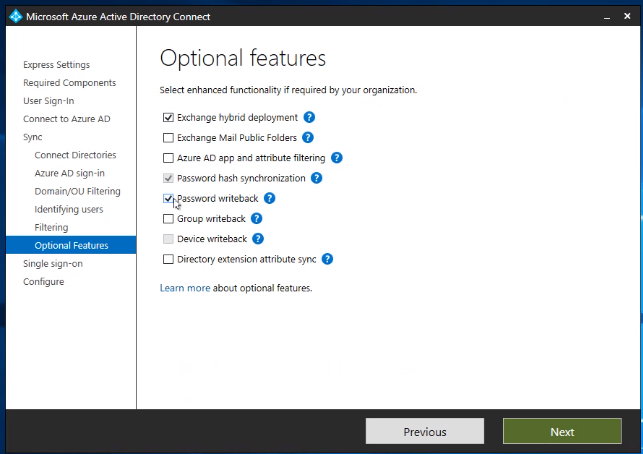
Task: Enable the Group writeback checkbox
Action: click(x=168, y=219)
